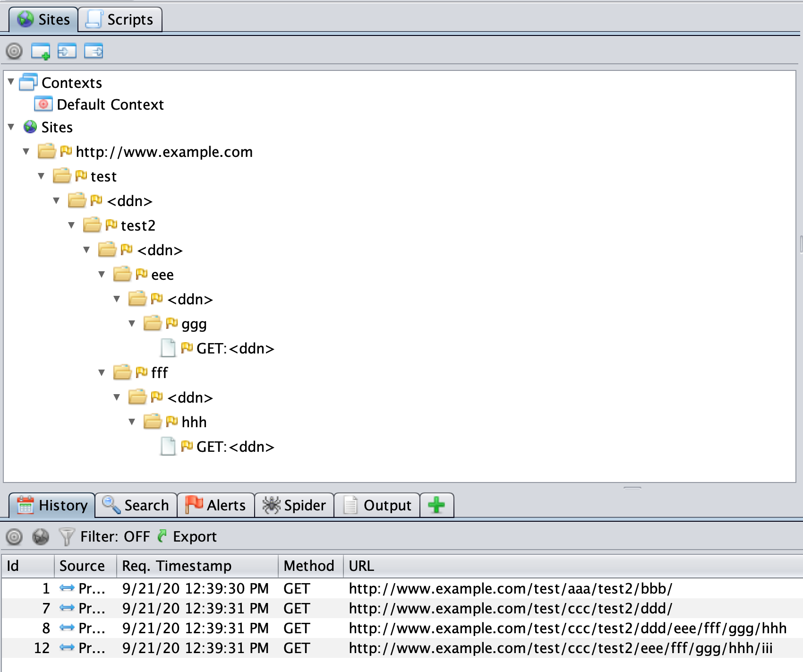Click the page icon of GET:<ddn> under ggg
This screenshot has height=672, width=803.
(x=168, y=348)
